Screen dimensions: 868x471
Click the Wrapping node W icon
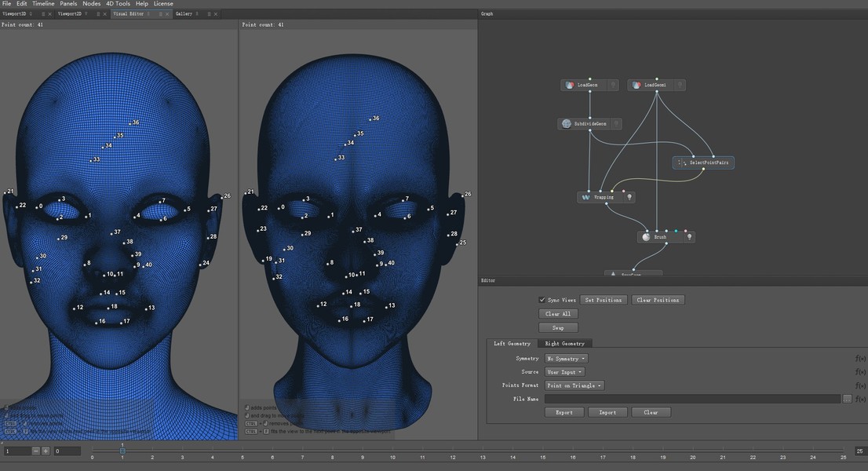pyautogui.click(x=585, y=197)
